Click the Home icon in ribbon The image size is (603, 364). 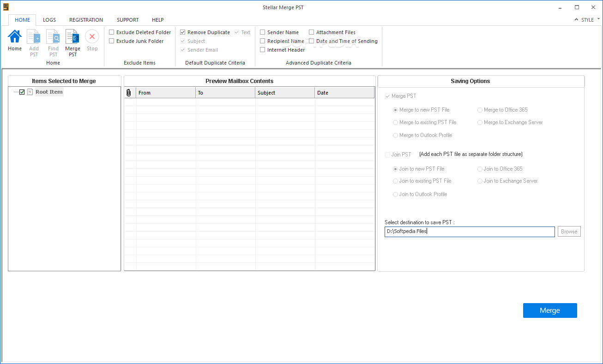point(15,36)
